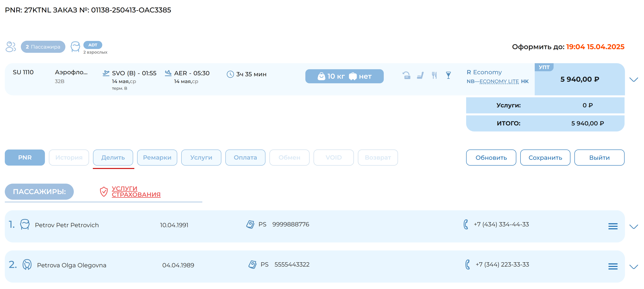Click the meal service icon
Viewport: 644px width, 289px height.
pyautogui.click(x=434, y=75)
